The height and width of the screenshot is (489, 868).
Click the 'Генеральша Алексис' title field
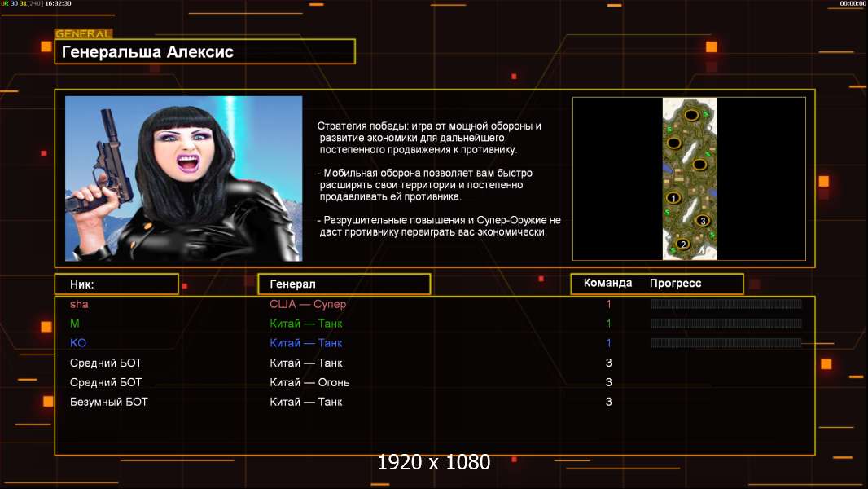click(x=205, y=51)
